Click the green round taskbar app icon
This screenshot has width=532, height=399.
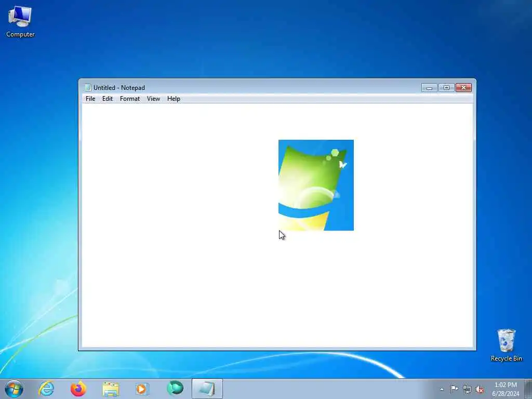(175, 389)
